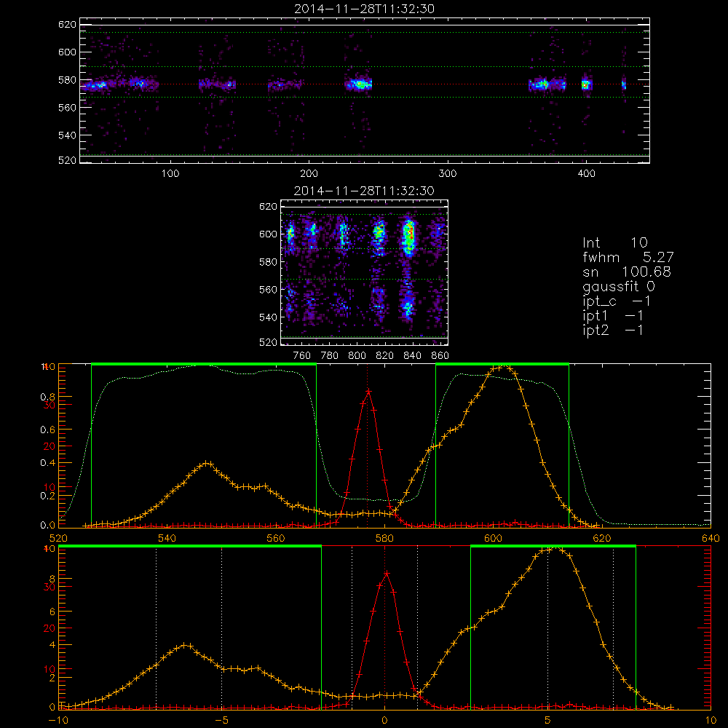
Task: Select the 'fwhm 5.27' value line
Action: pyautogui.click(x=628, y=257)
